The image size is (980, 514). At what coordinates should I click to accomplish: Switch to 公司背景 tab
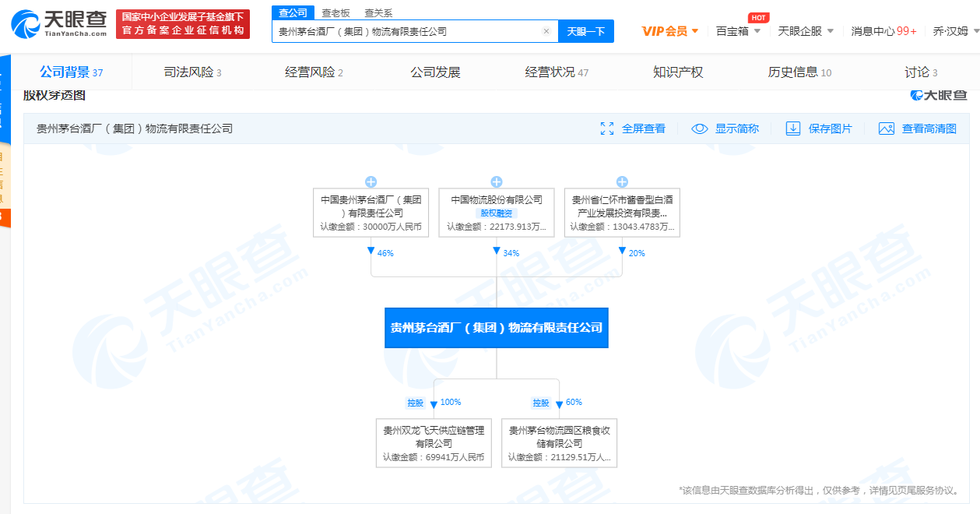[72, 72]
